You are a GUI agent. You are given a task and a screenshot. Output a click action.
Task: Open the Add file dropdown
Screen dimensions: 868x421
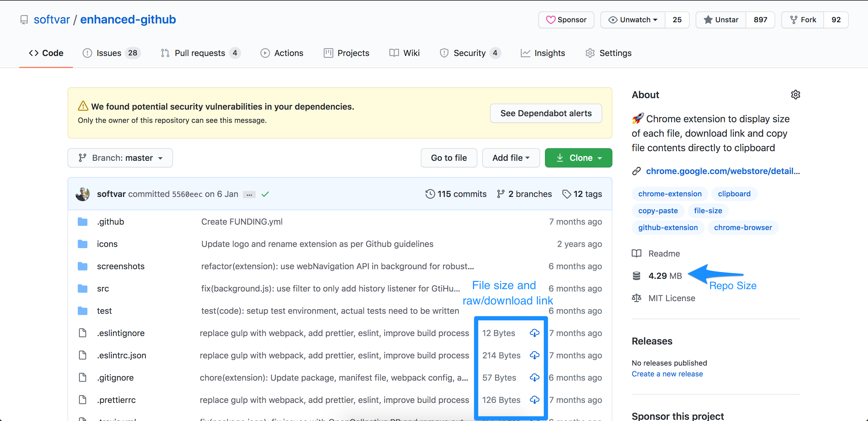pos(511,158)
